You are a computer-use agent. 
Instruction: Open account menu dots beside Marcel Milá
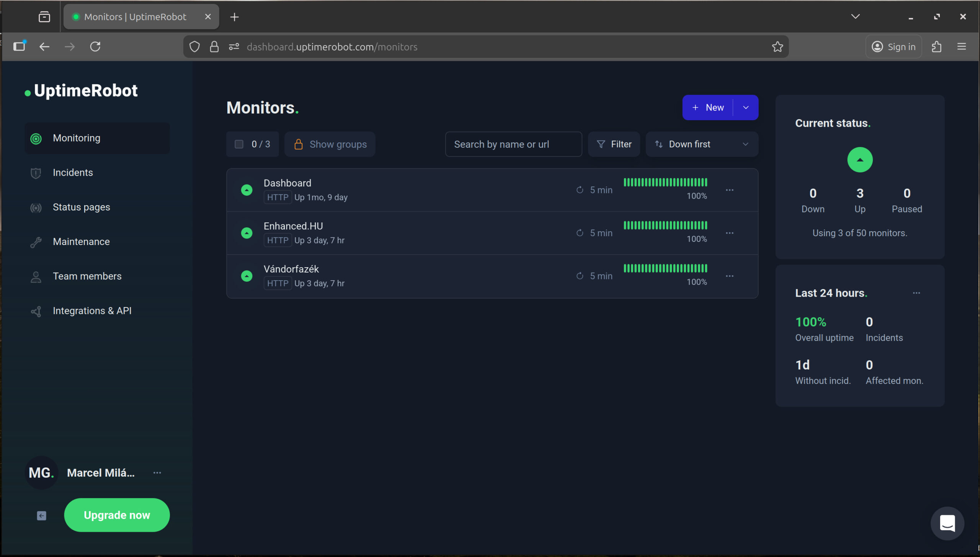[x=157, y=473]
